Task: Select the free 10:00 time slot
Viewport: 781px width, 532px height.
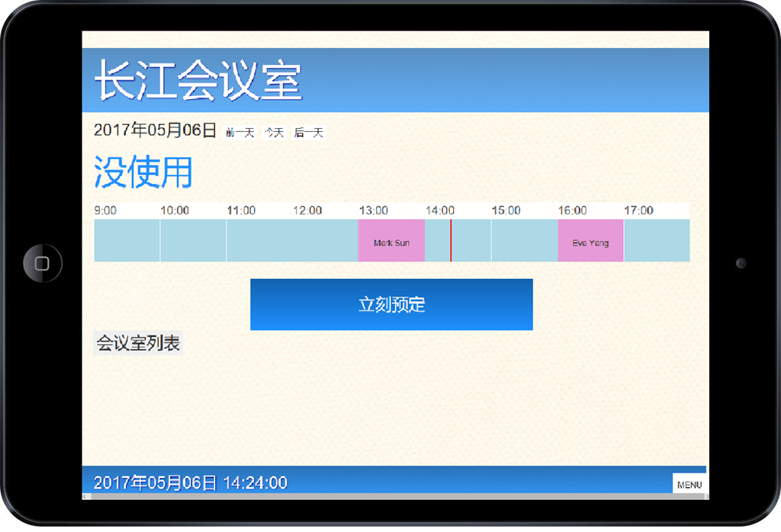Action: pyautogui.click(x=193, y=242)
